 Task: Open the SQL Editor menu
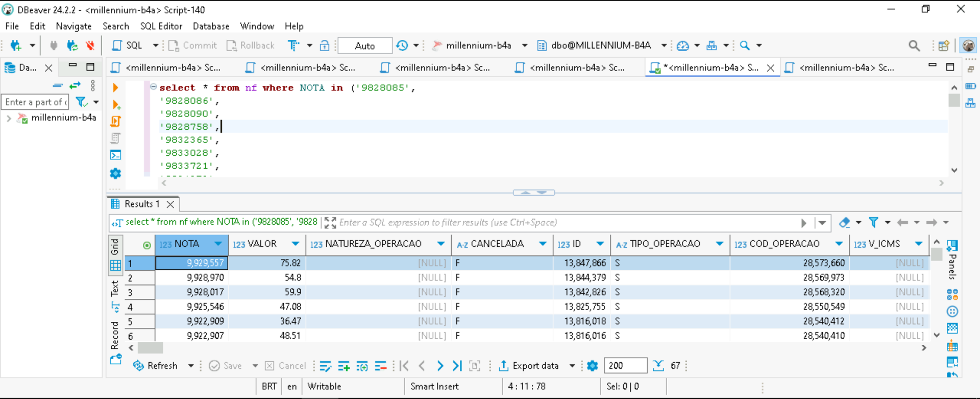(x=161, y=26)
